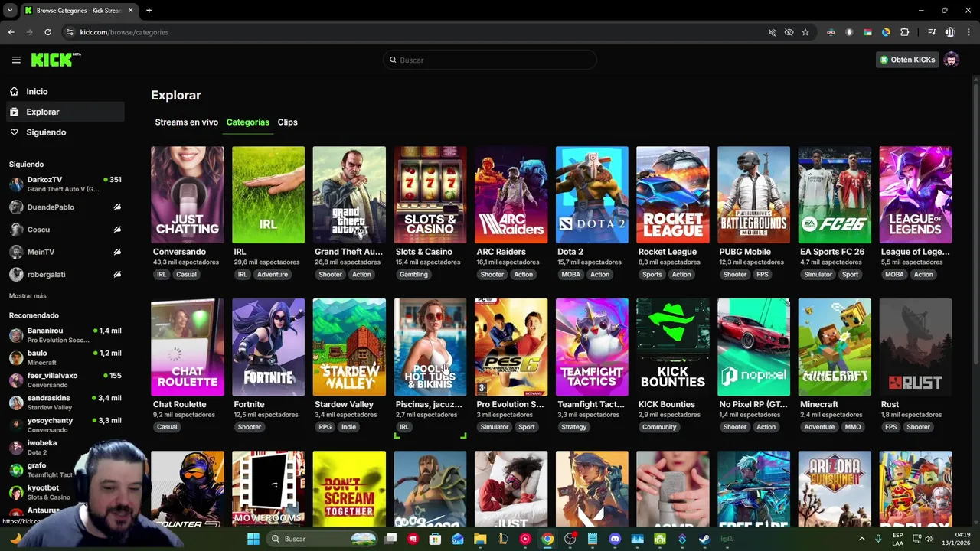Click Coscu channel avatar
The height and width of the screenshot is (551, 980).
[16, 230]
